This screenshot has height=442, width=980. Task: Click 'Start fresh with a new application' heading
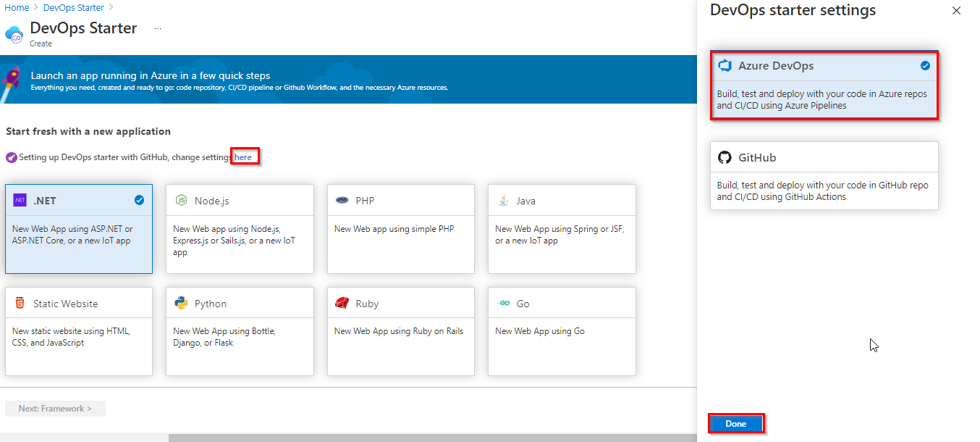(88, 132)
